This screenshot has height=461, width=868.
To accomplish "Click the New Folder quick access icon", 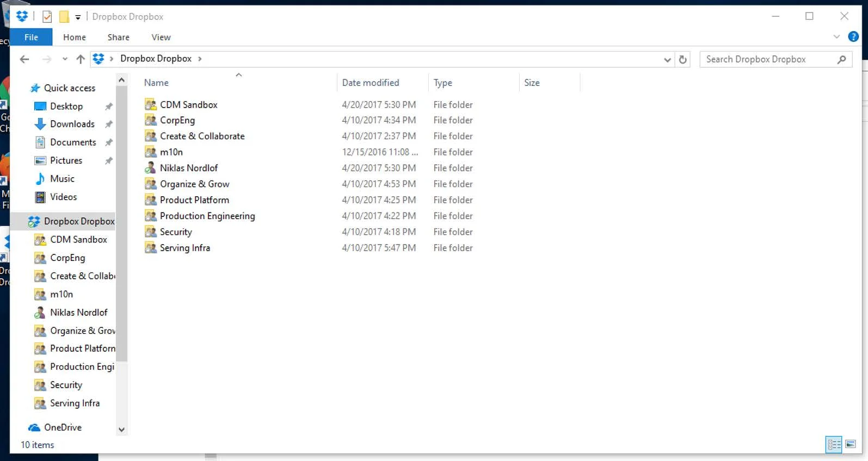I will [64, 17].
